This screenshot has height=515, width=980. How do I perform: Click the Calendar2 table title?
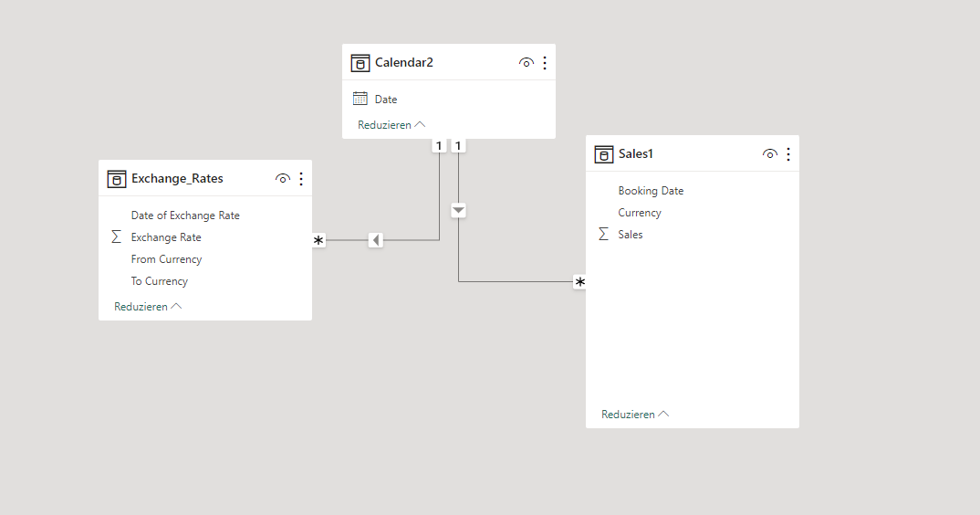(x=403, y=63)
